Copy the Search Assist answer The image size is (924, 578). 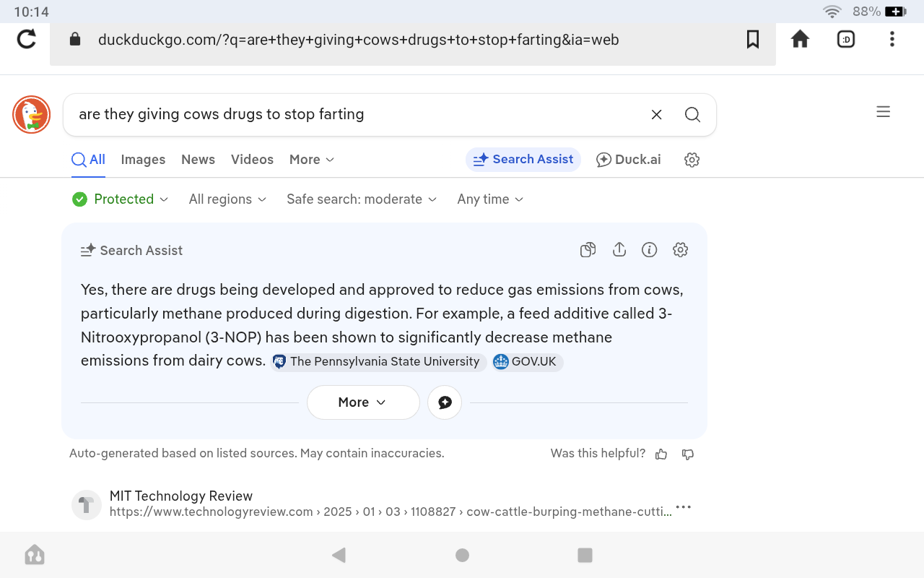588,250
